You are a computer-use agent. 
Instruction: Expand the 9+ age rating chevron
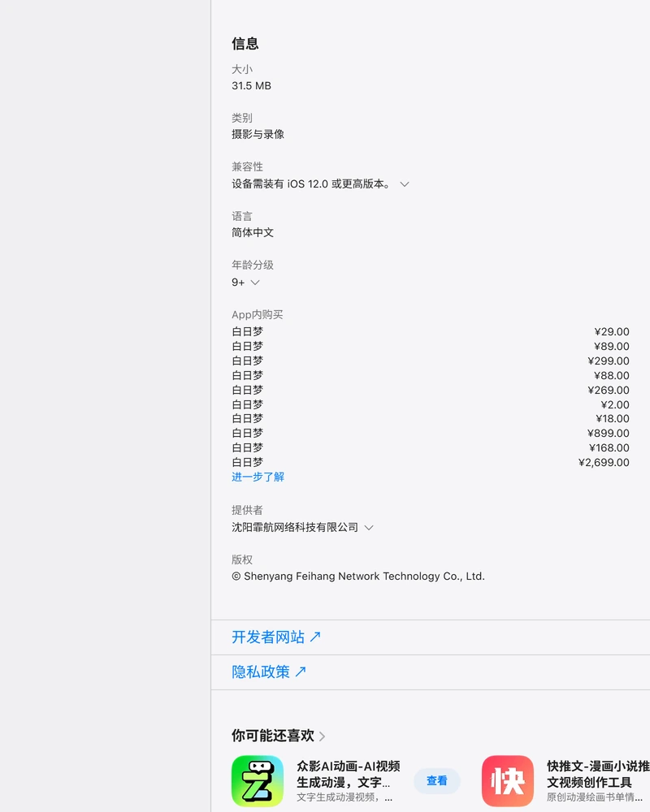255,283
